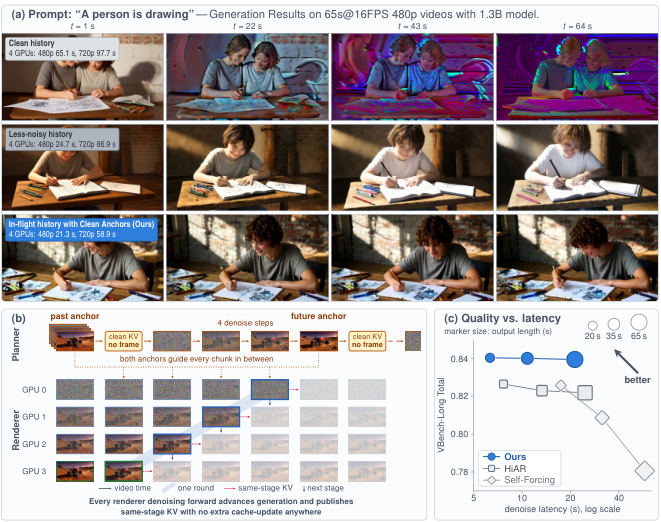Click the "Quality vs. latency" chart title
Viewport: 661px width, 522px height.
502,318
